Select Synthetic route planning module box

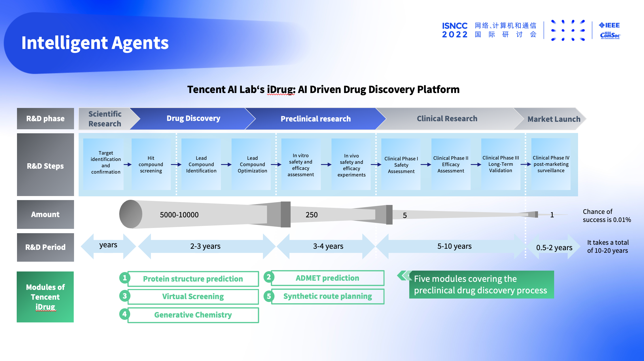pyautogui.click(x=328, y=296)
